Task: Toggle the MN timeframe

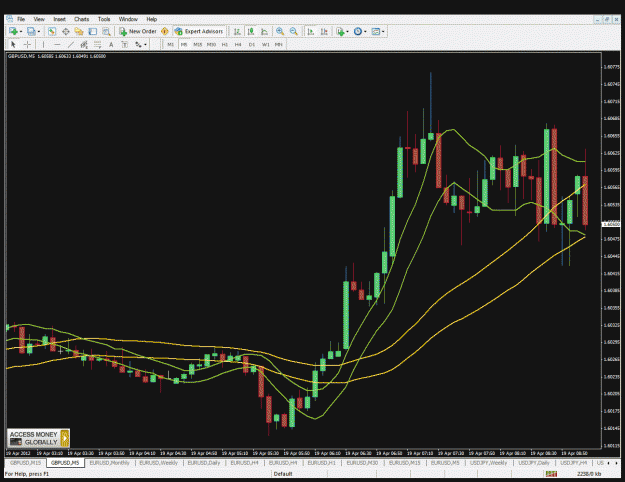Action: pos(279,45)
